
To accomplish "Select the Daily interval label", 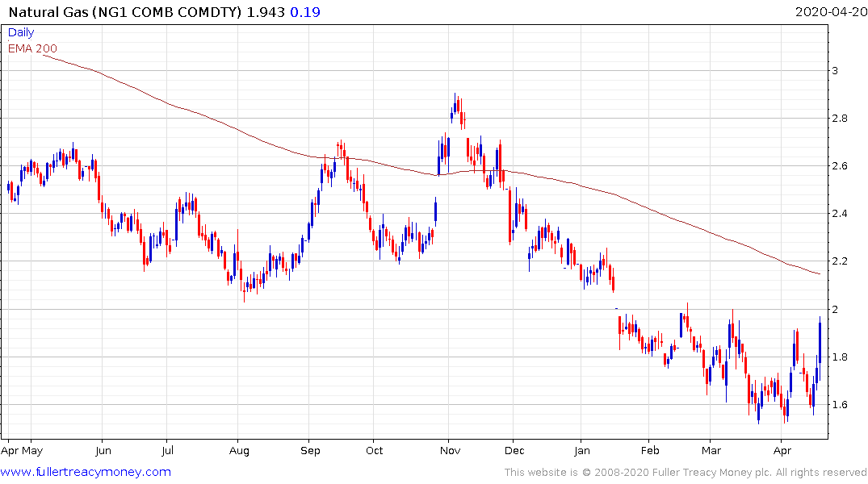I will pyautogui.click(x=22, y=33).
